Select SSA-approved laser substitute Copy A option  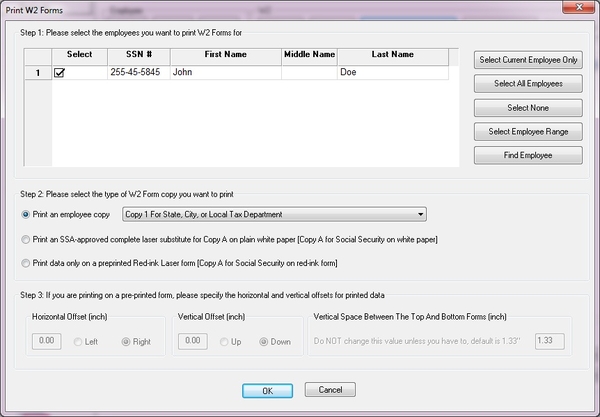[x=26, y=239]
